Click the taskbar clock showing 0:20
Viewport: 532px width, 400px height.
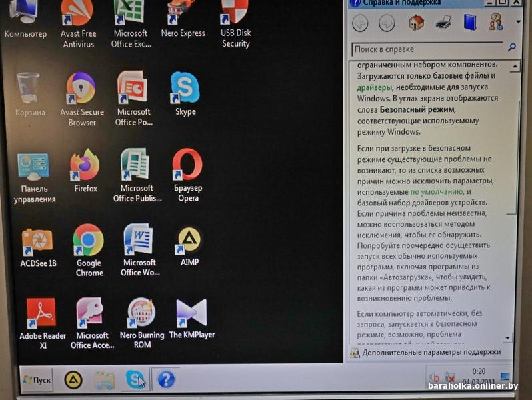(x=479, y=371)
